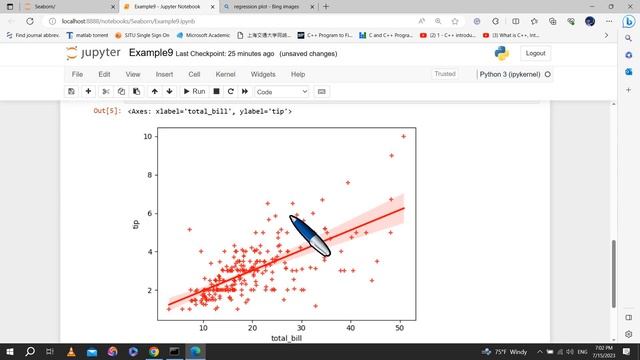Switch to the Seaborn/ browser tab

click(x=69, y=7)
